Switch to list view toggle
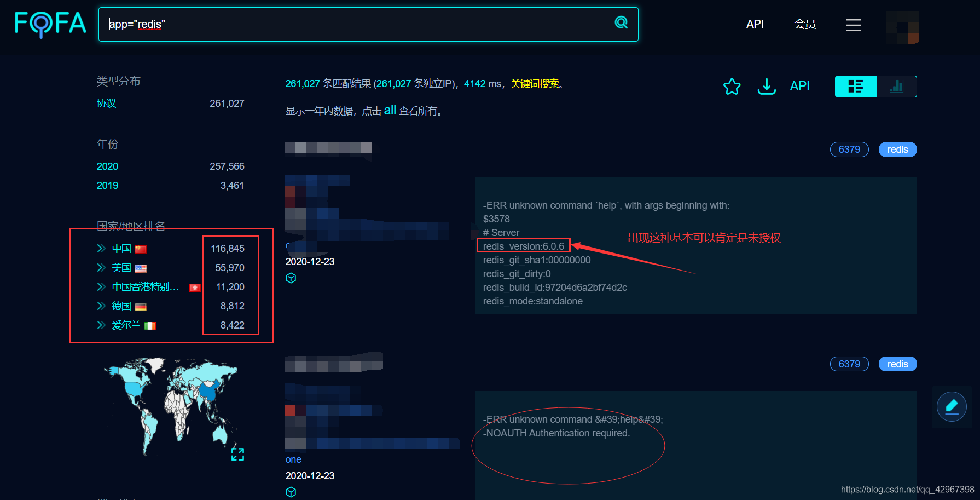The width and height of the screenshot is (980, 500). tap(855, 87)
